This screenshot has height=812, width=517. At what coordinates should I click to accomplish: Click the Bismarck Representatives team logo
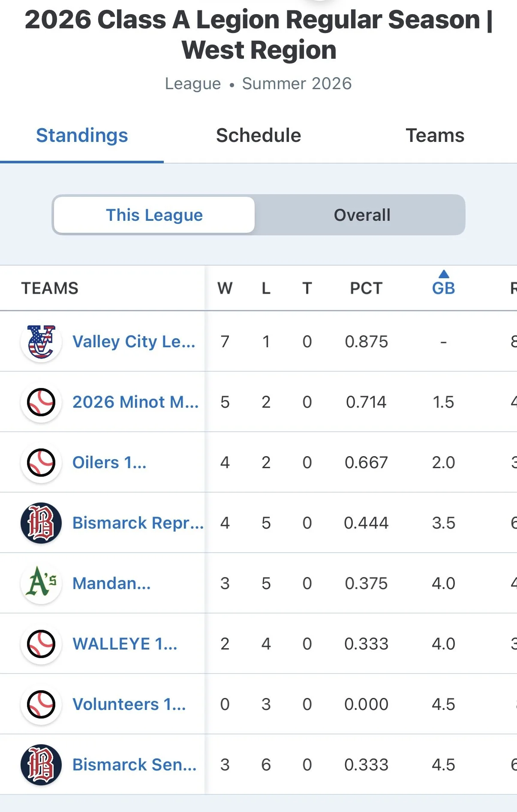[41, 523]
